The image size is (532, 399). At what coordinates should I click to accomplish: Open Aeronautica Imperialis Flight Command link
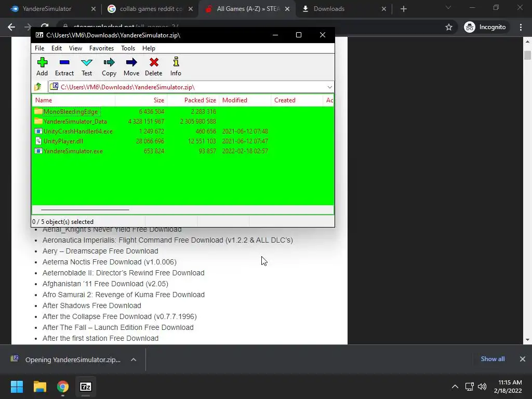point(168,240)
